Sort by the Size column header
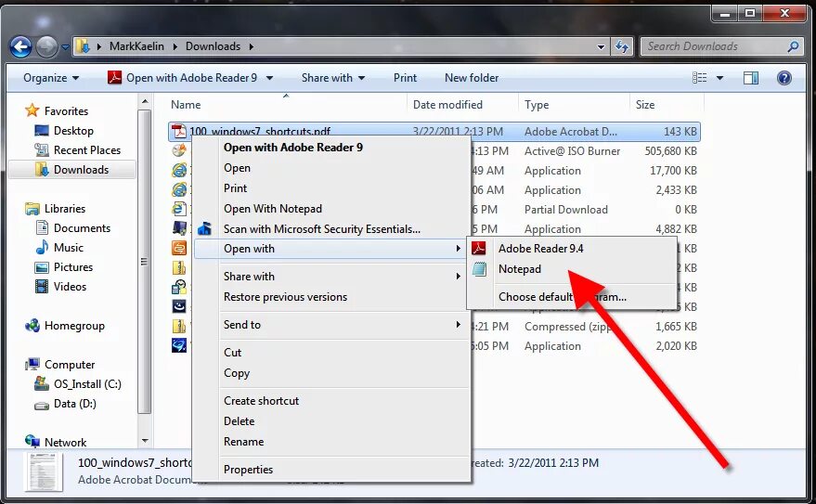This screenshot has height=504, width=816. [x=645, y=105]
